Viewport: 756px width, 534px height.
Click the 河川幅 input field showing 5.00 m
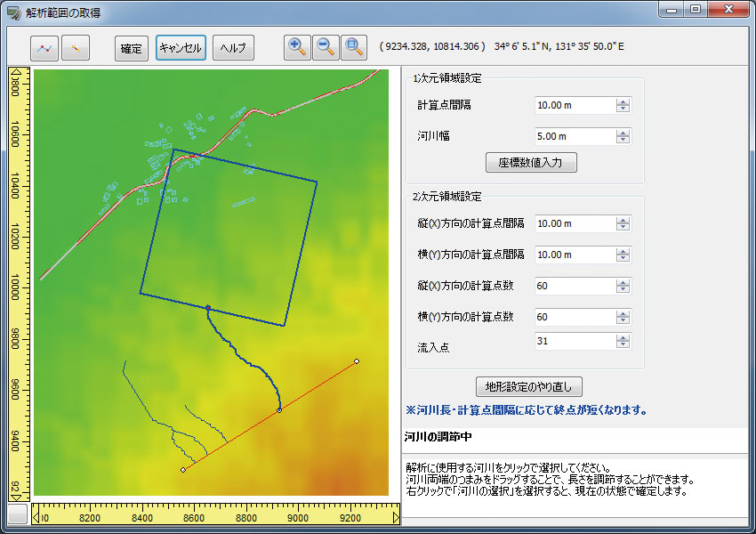click(575, 136)
